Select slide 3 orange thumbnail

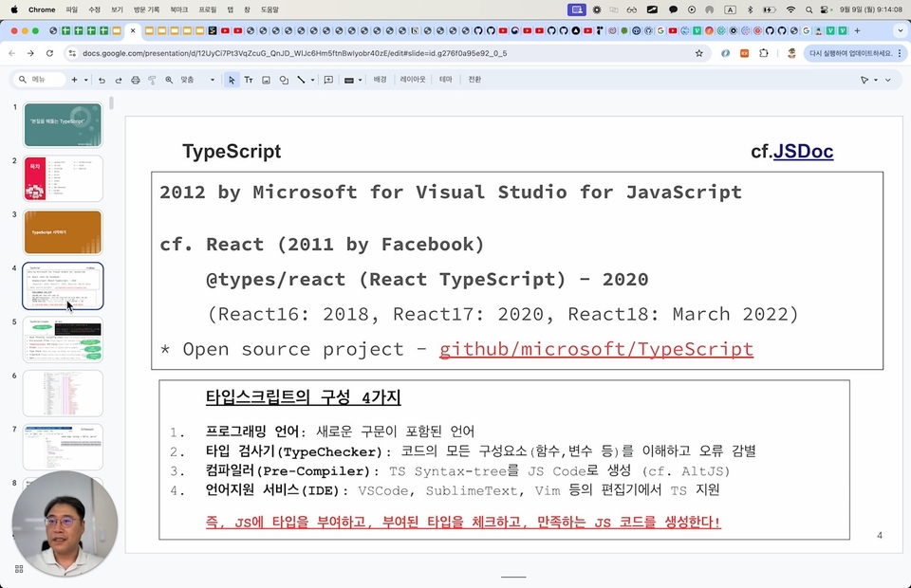point(63,232)
